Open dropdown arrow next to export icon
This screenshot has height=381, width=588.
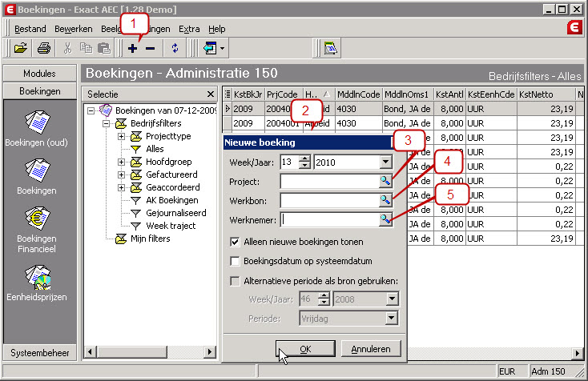tap(223, 48)
